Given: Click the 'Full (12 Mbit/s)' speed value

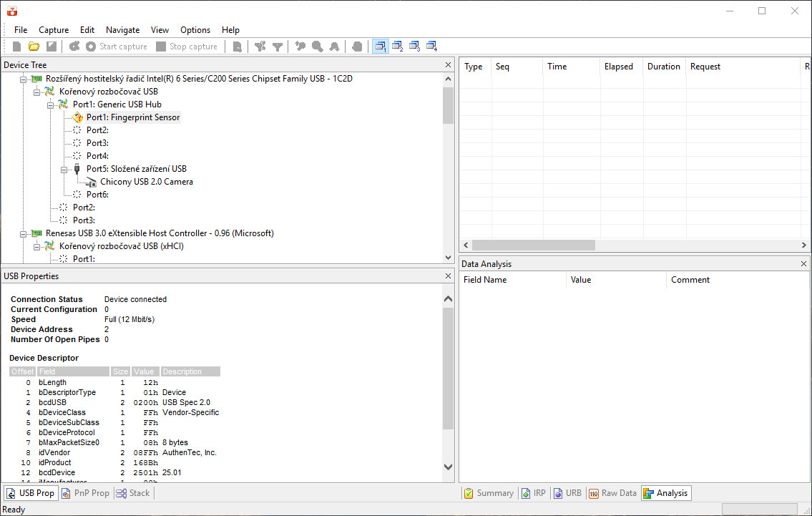Looking at the screenshot, I should pos(129,320).
